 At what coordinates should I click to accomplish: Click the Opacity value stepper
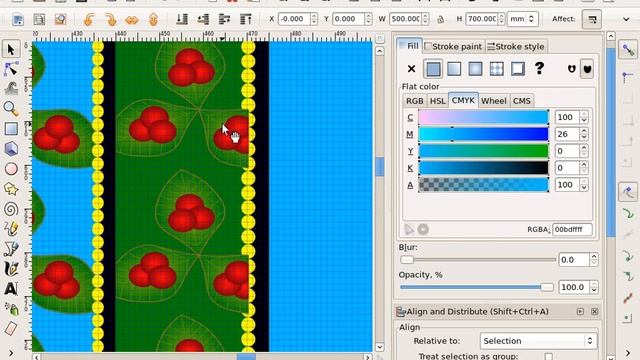[x=594, y=287]
